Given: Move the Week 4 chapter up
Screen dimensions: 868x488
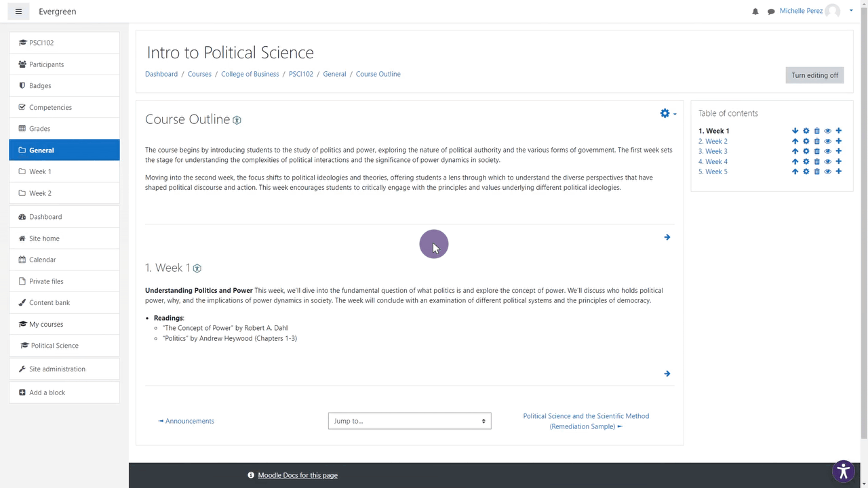Looking at the screenshot, I should [x=795, y=162].
